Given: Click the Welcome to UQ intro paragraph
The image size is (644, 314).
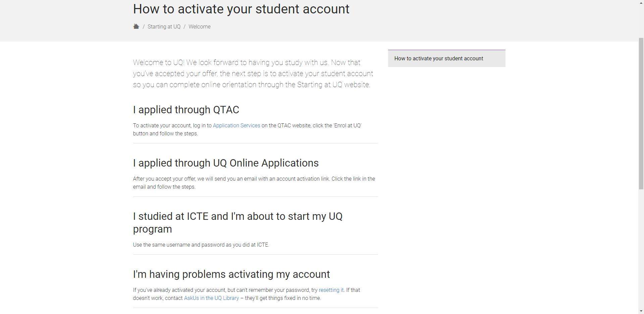Looking at the screenshot, I should 253,74.
